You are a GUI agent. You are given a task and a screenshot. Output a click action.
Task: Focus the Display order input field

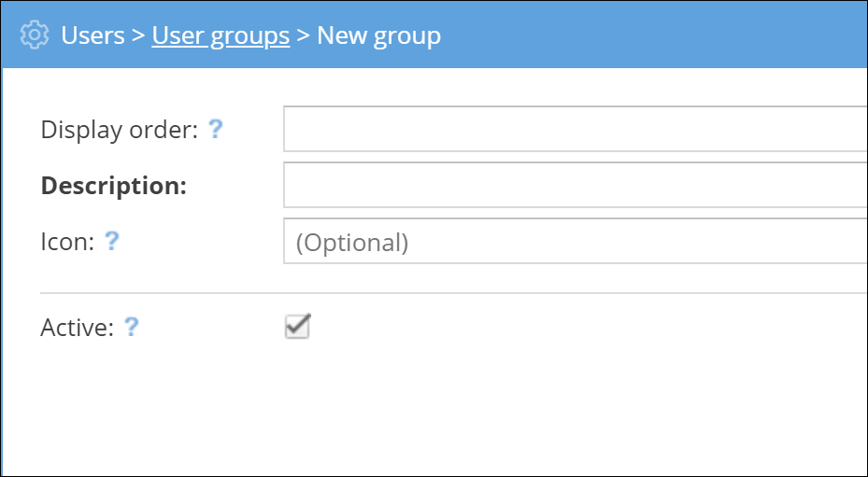coord(575,129)
